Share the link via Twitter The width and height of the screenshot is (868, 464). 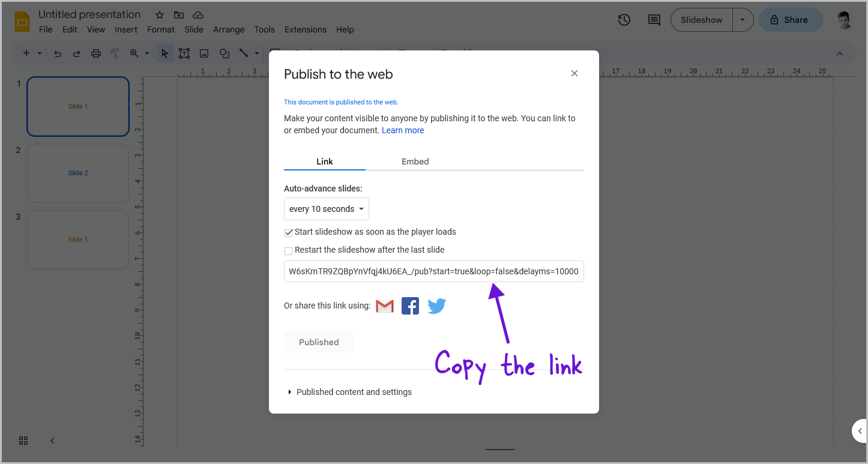[x=436, y=306]
